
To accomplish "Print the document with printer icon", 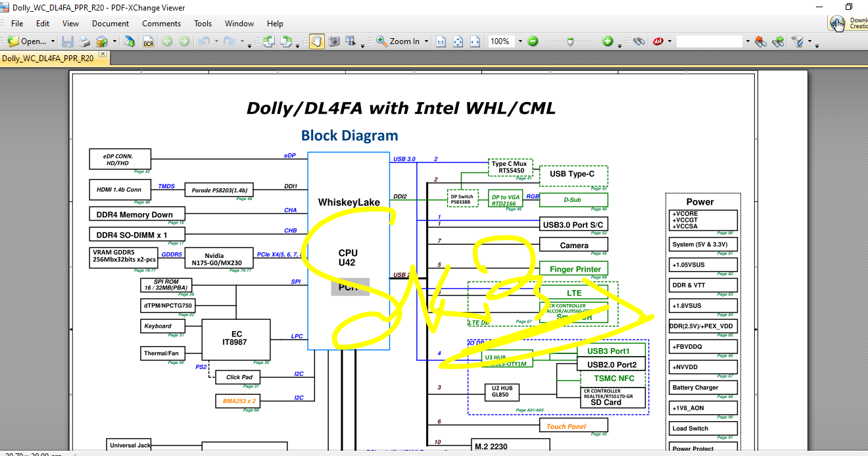I will [85, 41].
